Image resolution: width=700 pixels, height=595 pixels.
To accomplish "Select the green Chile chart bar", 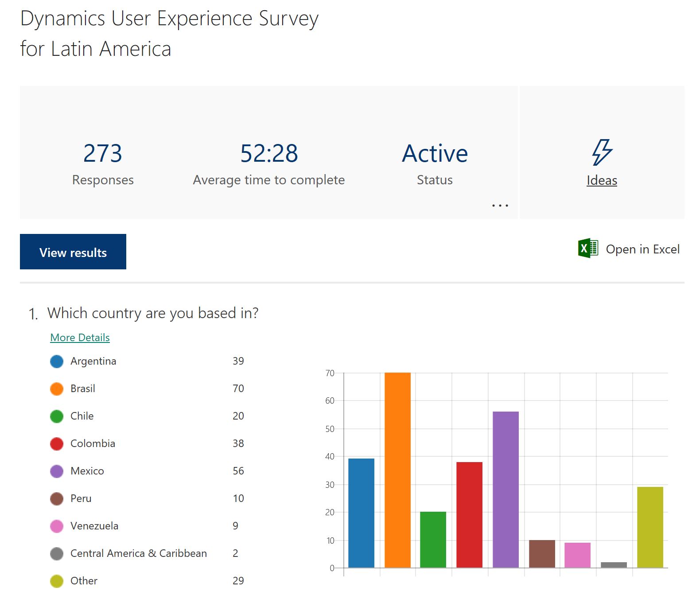I will (433, 540).
